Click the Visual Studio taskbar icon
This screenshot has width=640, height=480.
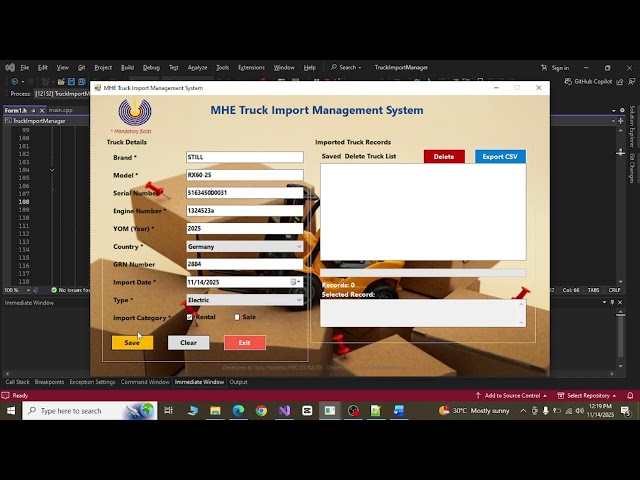(284, 410)
